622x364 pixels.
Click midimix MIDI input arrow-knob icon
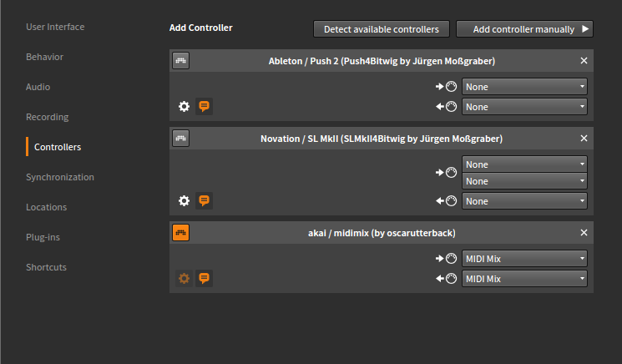pos(447,259)
